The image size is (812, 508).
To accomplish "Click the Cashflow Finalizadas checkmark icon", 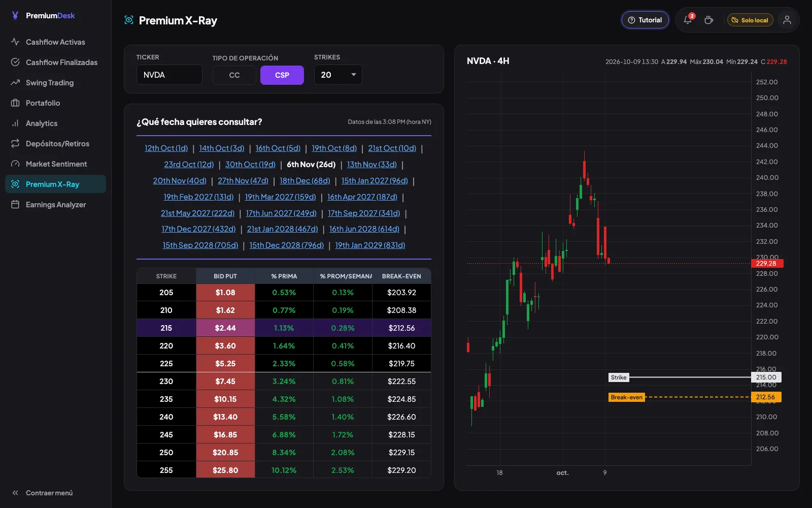I will (15, 62).
